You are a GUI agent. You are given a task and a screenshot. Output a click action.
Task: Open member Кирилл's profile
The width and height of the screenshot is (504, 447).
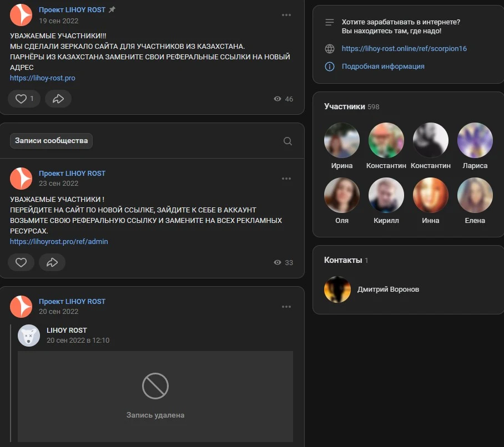386,201
